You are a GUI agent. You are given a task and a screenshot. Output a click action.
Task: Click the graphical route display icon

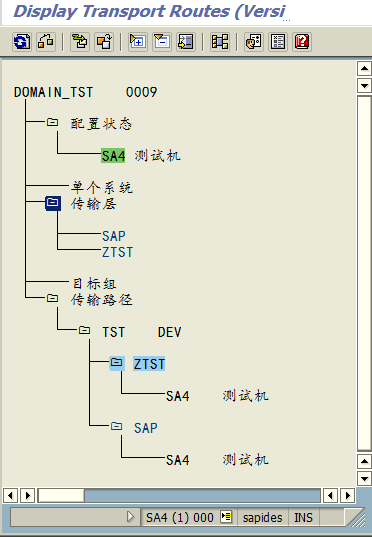46,42
